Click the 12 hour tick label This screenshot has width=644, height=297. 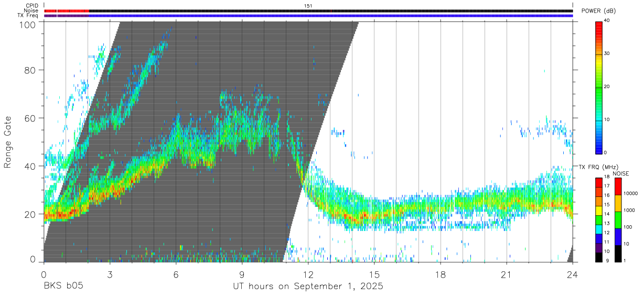308,274
